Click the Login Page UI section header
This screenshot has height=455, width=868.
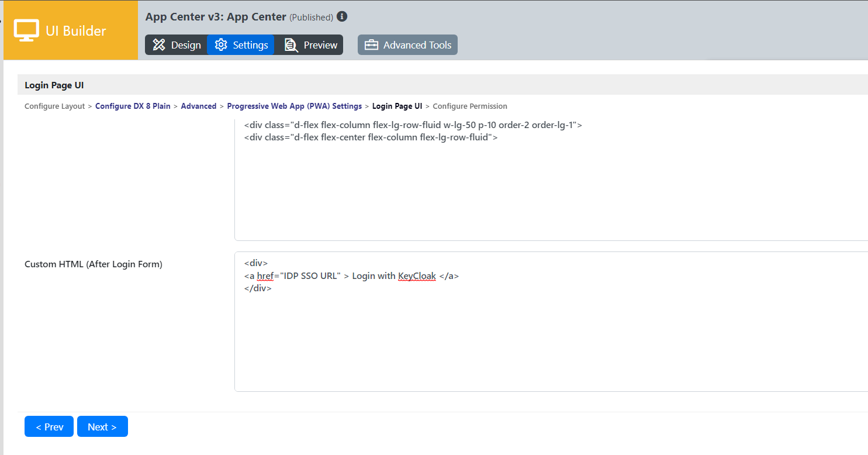click(54, 85)
